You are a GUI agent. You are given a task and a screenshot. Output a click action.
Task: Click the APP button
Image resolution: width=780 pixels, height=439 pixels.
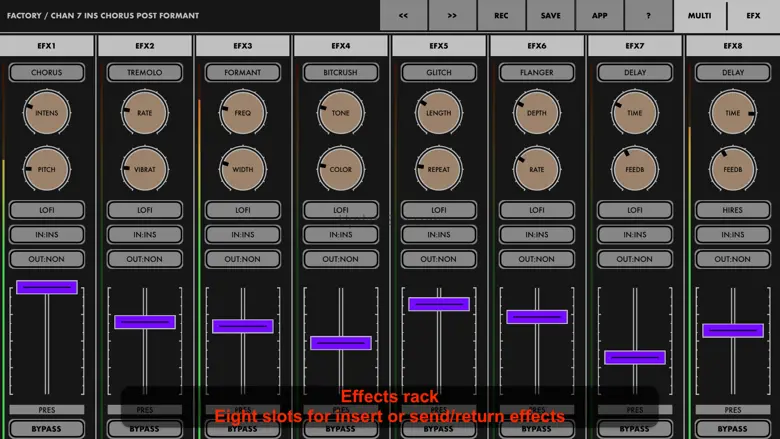point(599,16)
